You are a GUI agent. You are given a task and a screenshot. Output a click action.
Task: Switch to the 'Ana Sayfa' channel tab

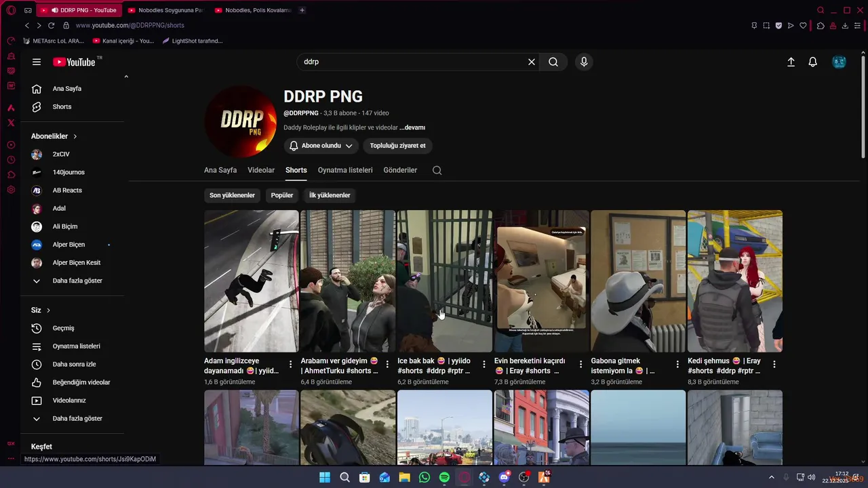[x=220, y=170]
